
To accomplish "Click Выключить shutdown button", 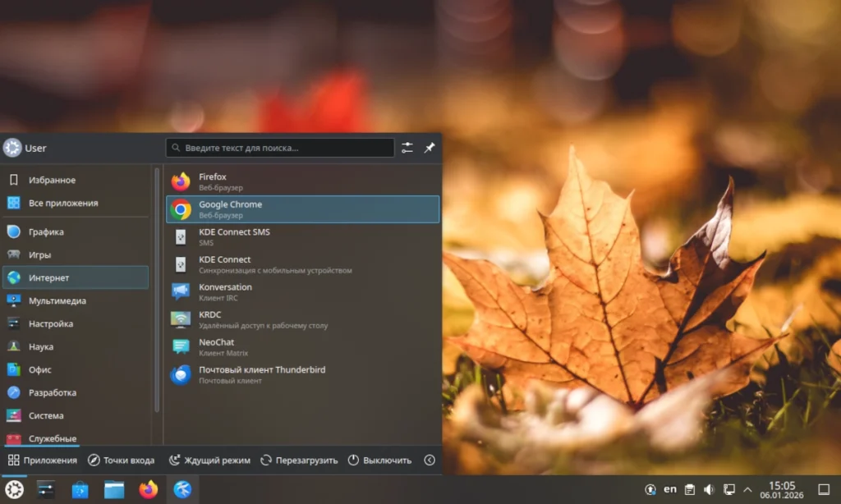I will (379, 460).
